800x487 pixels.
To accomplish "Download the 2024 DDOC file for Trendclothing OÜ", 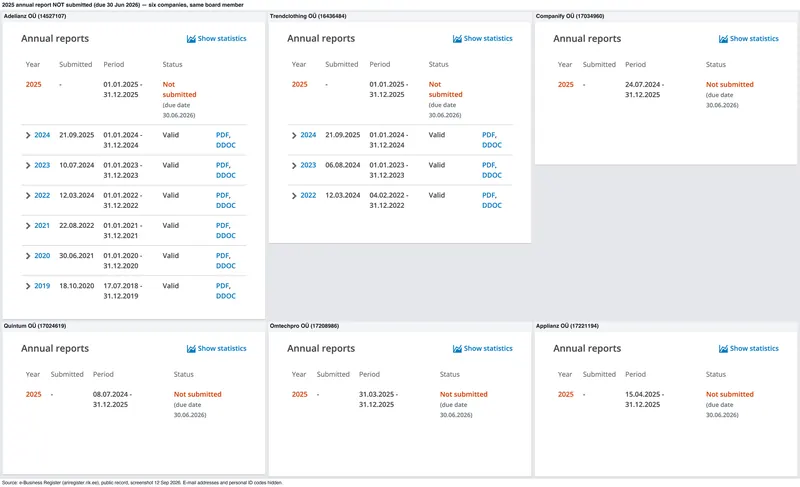I will (492, 145).
